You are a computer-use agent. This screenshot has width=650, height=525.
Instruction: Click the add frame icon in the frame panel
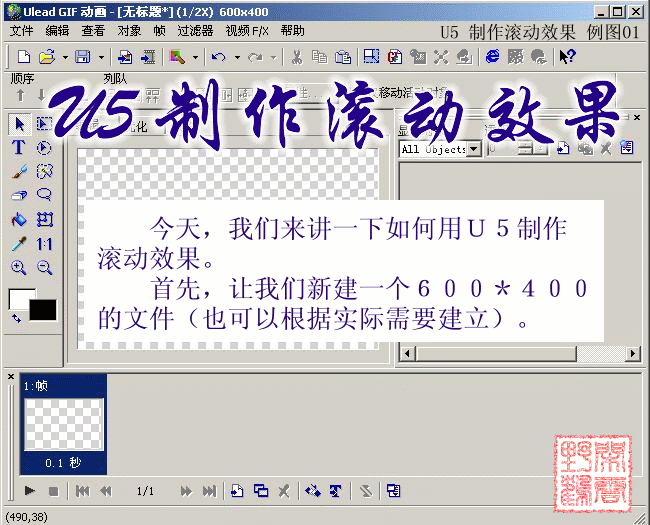237,491
